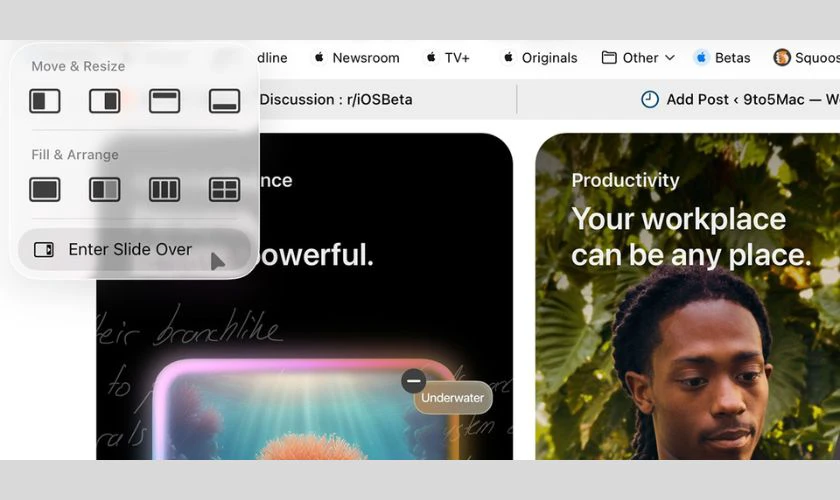The width and height of the screenshot is (840, 500).
Task: Arrange windows in left and right split
Action: coord(105,189)
